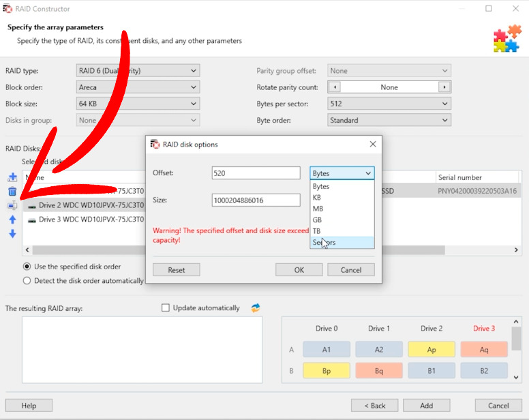Select Detect the disk order automatically
529x420 pixels.
27,281
